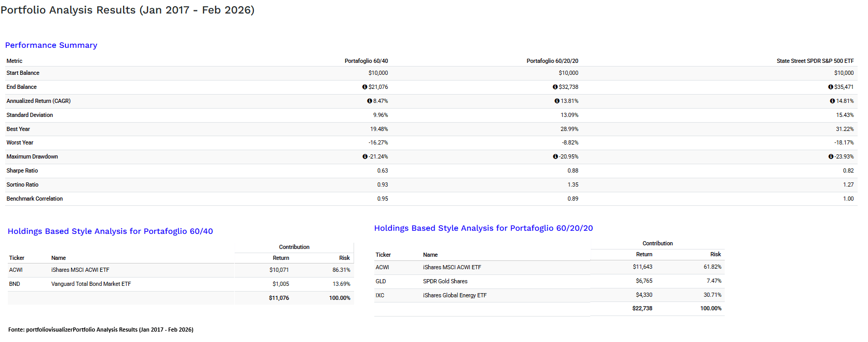The image size is (868, 342).
Task: Click the BND ticker in holdings table
Action: point(15,284)
